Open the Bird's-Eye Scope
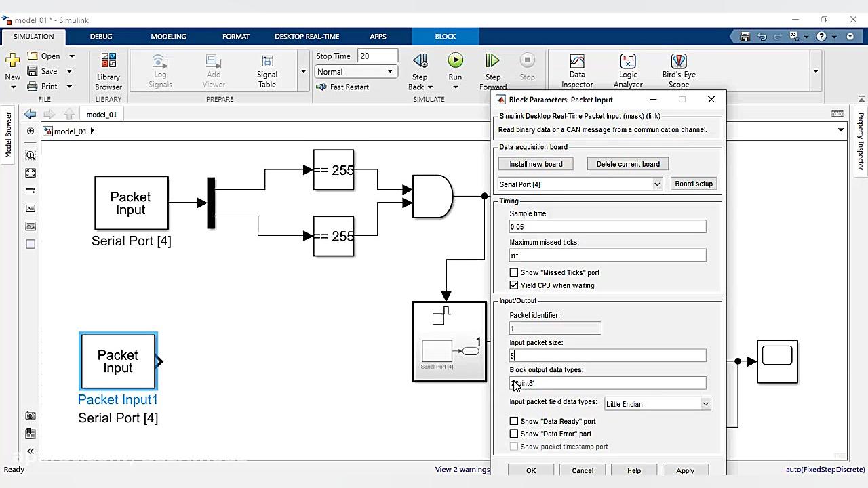Viewport: 868px width, 488px height. [x=679, y=72]
